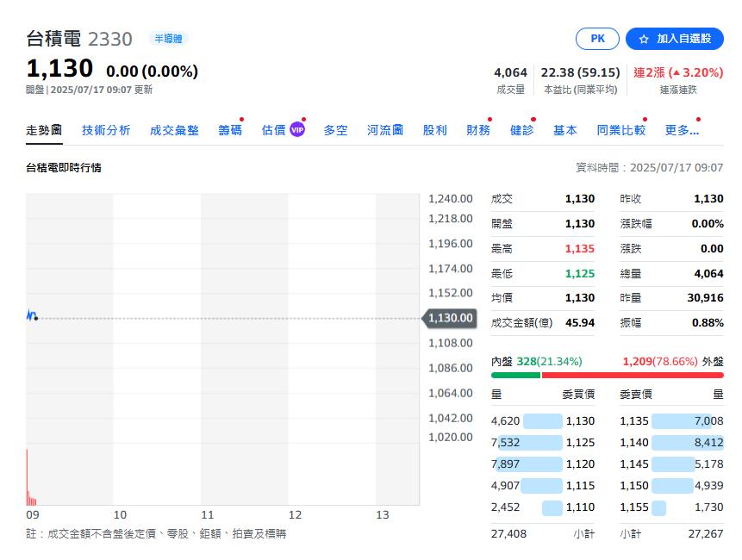Image resolution: width=742 pixels, height=560 pixels.
Task: Click the 內盤/外盤 ratio bar
Action: 608,375
